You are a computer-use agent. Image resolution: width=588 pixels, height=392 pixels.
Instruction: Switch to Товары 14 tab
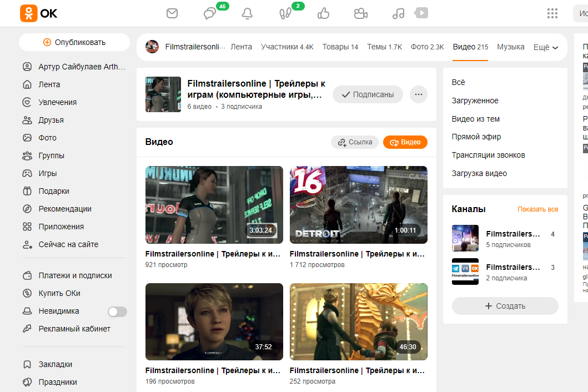340,47
